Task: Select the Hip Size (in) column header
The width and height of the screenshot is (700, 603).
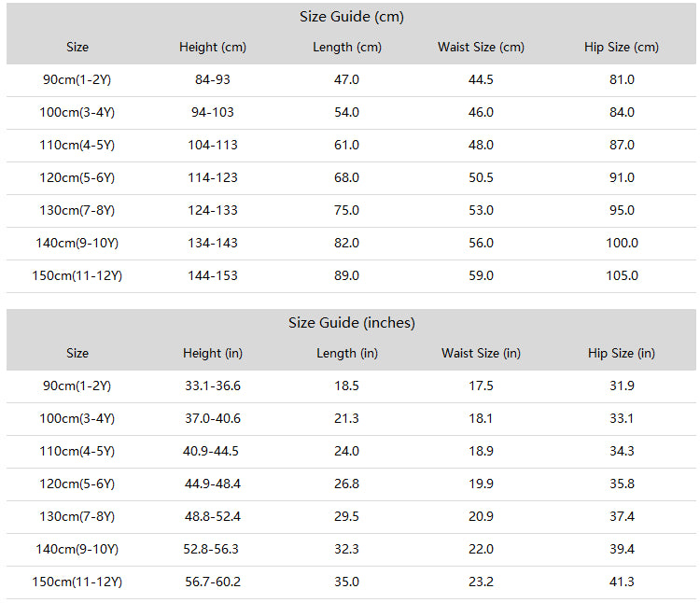Action: [622, 353]
